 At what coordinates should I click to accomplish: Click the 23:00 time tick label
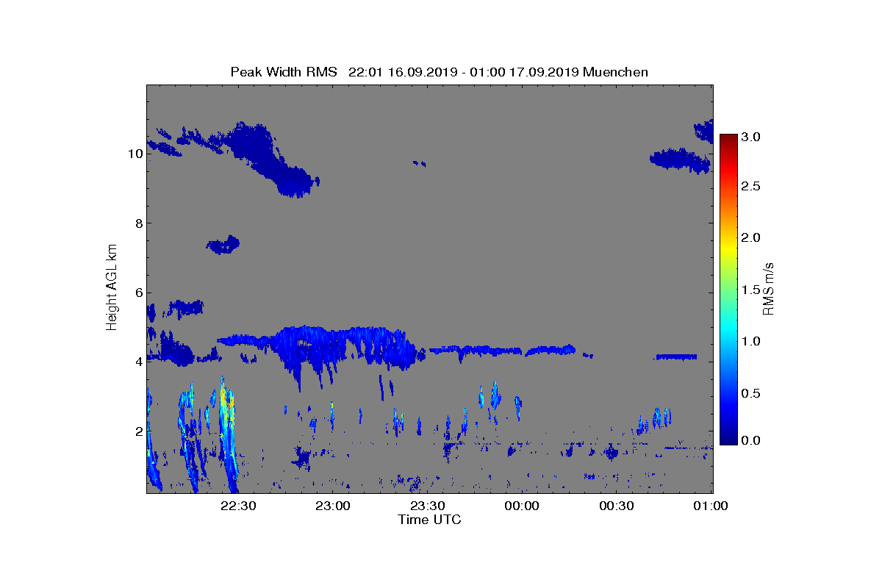tap(332, 506)
